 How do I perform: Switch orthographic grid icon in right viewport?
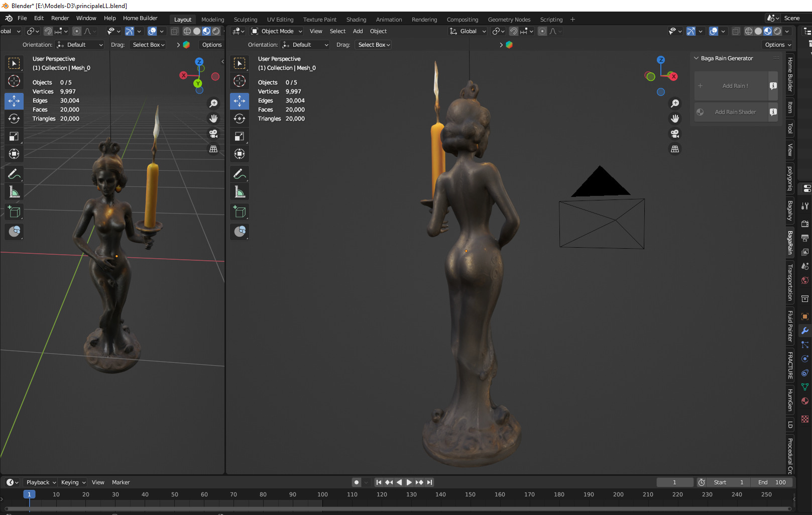pyautogui.click(x=675, y=149)
